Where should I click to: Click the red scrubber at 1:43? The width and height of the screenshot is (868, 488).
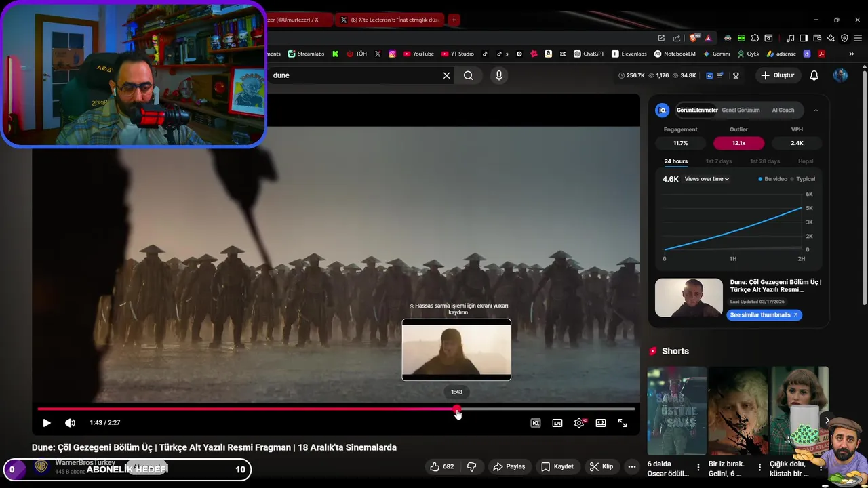click(457, 409)
